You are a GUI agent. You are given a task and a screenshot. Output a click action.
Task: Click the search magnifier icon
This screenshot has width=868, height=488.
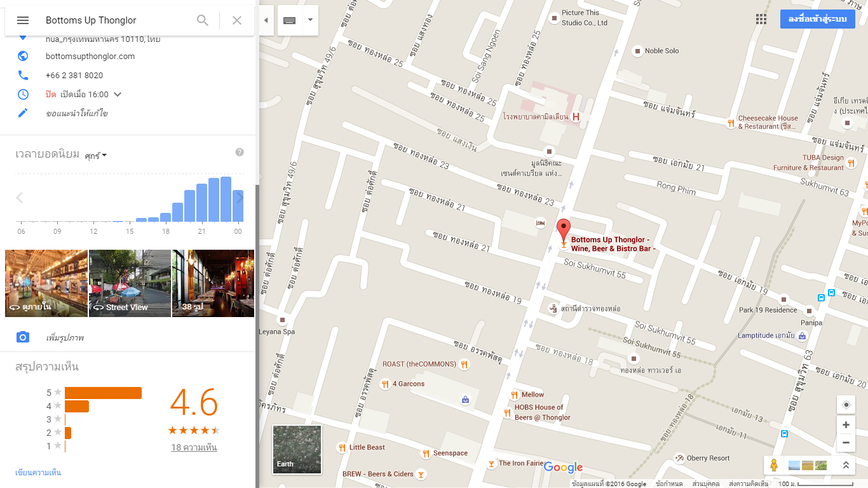point(203,20)
